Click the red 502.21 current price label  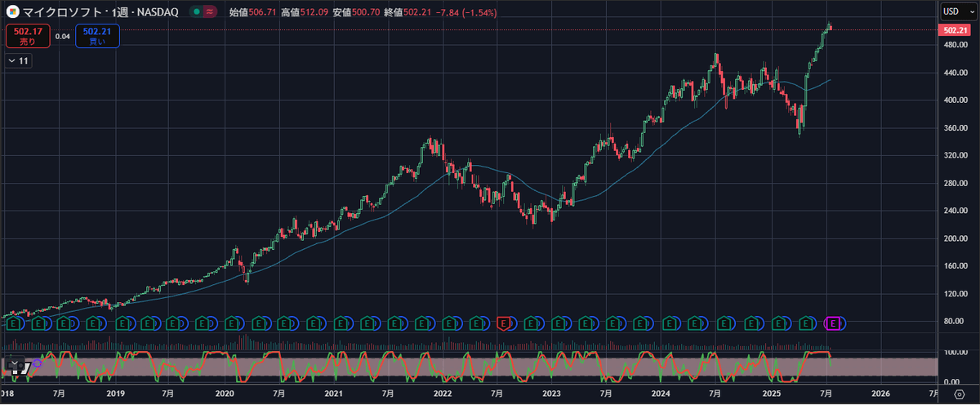(955, 30)
